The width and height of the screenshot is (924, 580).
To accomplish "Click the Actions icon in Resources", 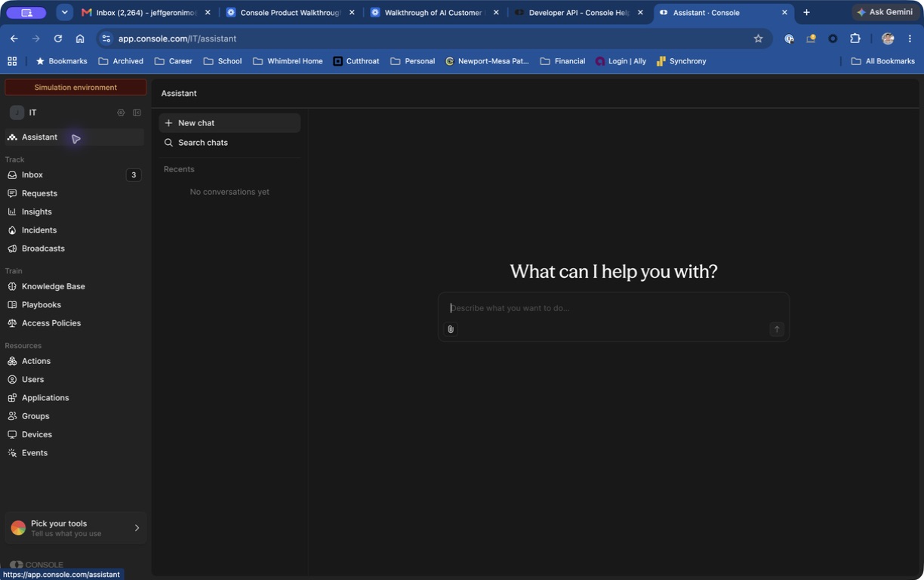I will pos(12,361).
